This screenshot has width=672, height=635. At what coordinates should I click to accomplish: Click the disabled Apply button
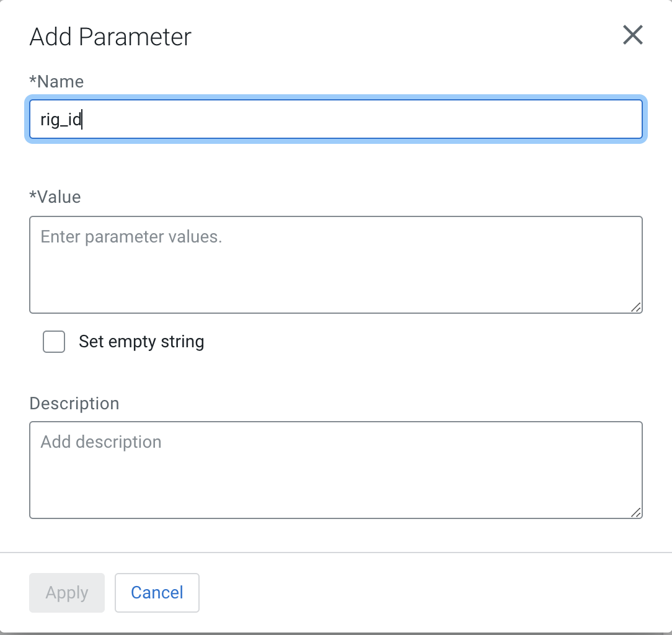[x=67, y=593]
